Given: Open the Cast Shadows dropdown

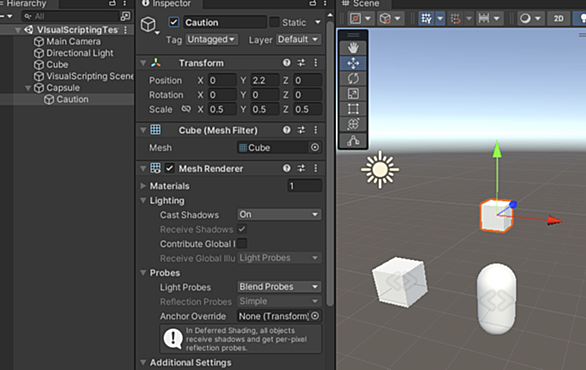Looking at the screenshot, I should coord(279,215).
